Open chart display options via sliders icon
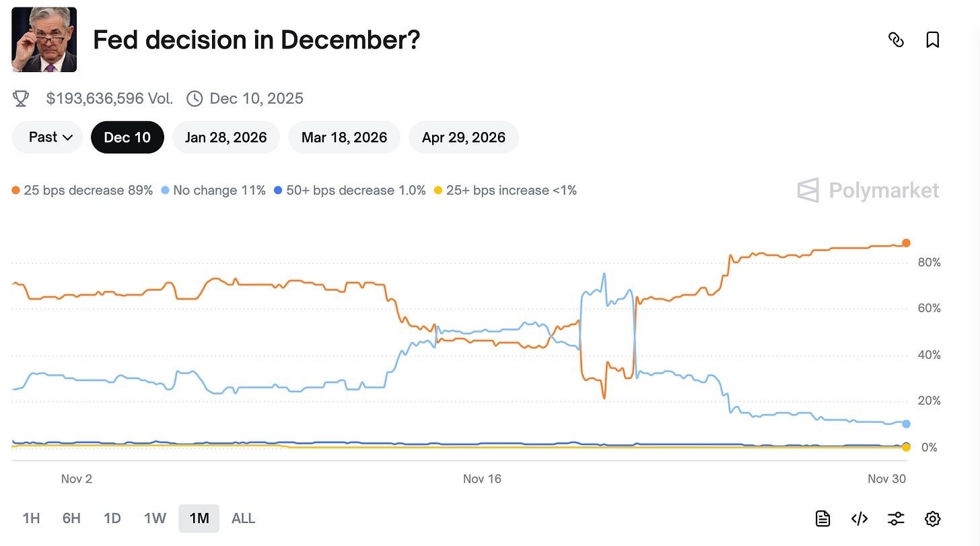This screenshot has height=546, width=980. 895,518
